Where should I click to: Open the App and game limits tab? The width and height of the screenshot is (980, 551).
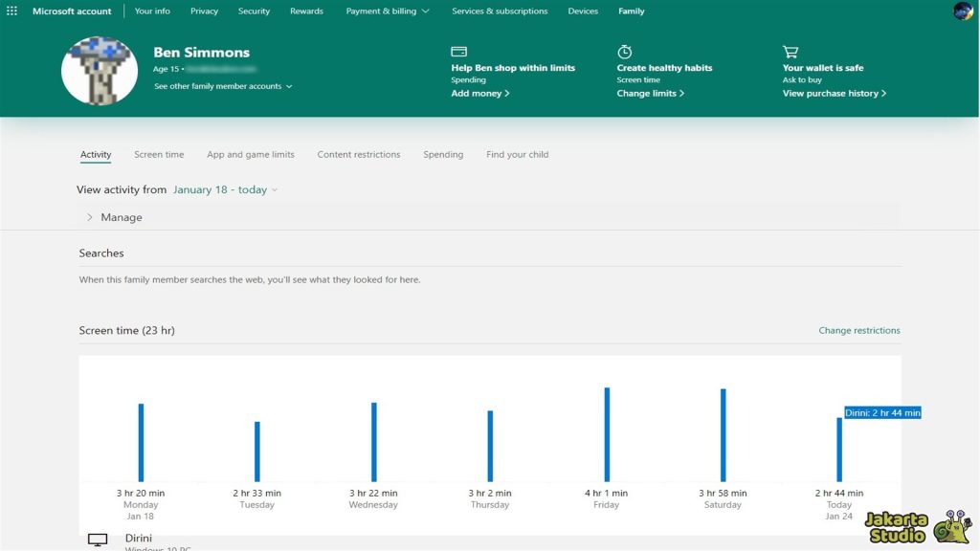[x=251, y=154]
